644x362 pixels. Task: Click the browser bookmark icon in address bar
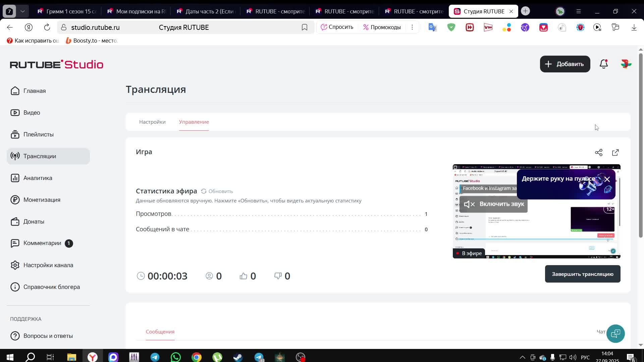point(305,27)
